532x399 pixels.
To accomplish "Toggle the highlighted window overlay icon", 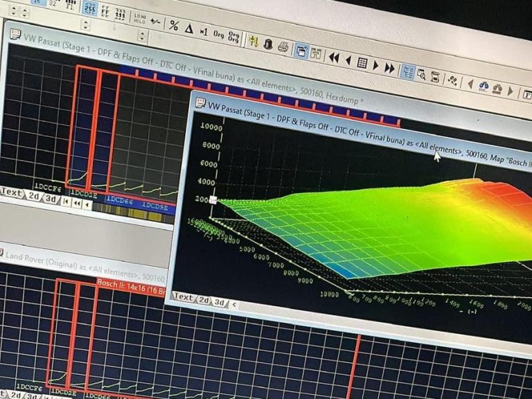I will coord(301,51).
